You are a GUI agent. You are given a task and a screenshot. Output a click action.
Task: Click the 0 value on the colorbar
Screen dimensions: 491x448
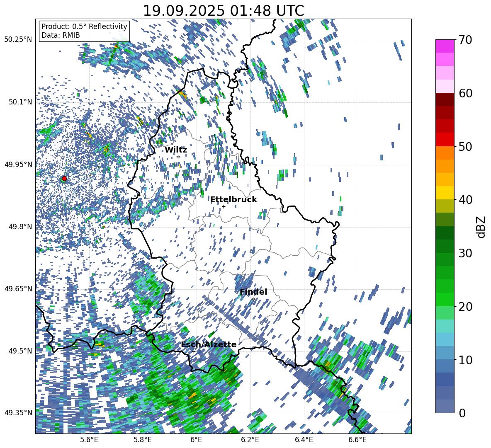462,413
